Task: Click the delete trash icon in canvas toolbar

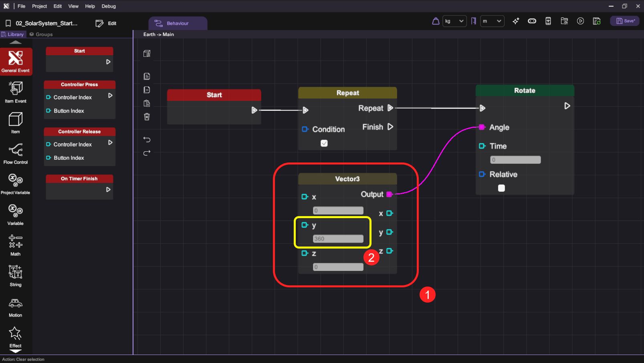Action: (x=147, y=117)
